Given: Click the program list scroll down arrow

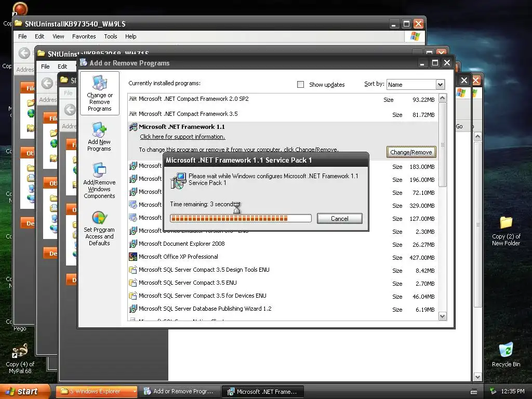Looking at the screenshot, I should pyautogui.click(x=443, y=316).
